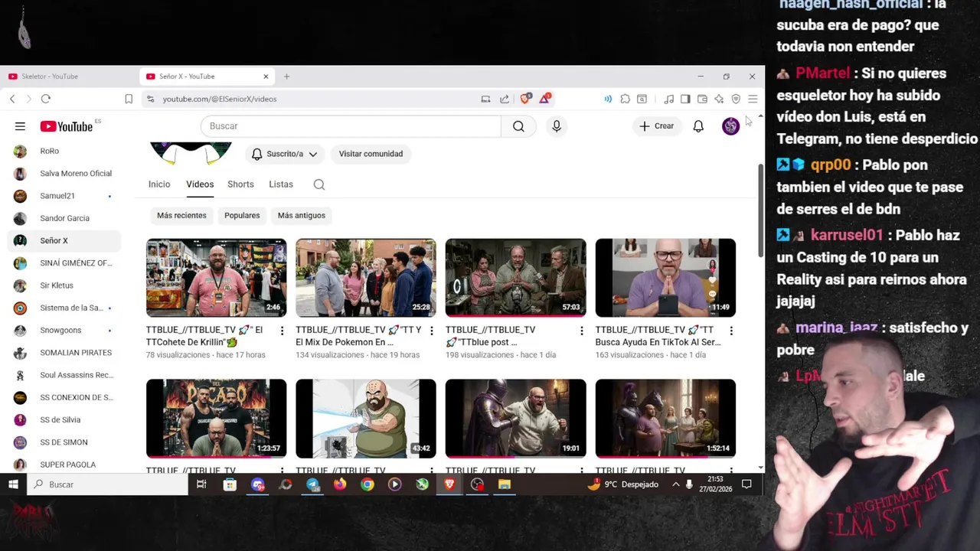Reload the page with refresh icon
This screenshot has height=551, width=980.
46,99
